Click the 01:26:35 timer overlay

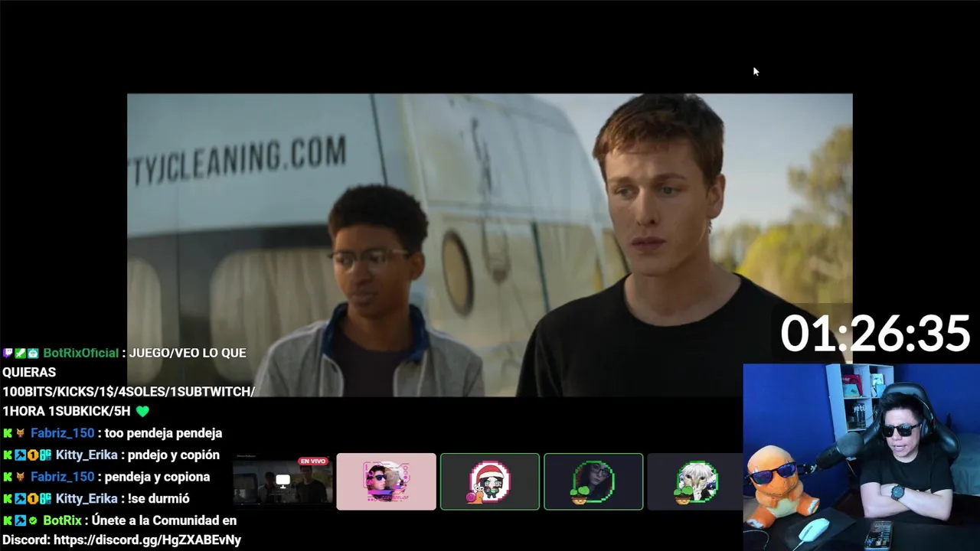pyautogui.click(x=875, y=334)
